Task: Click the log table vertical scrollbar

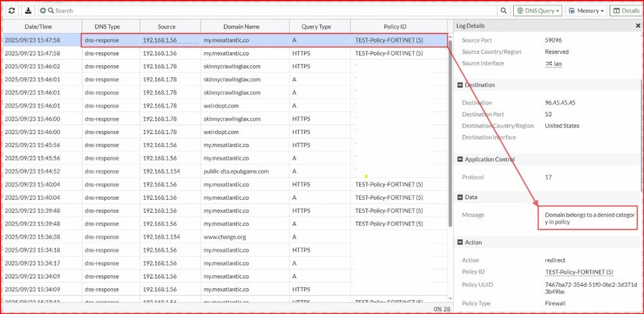Action: click(450, 133)
